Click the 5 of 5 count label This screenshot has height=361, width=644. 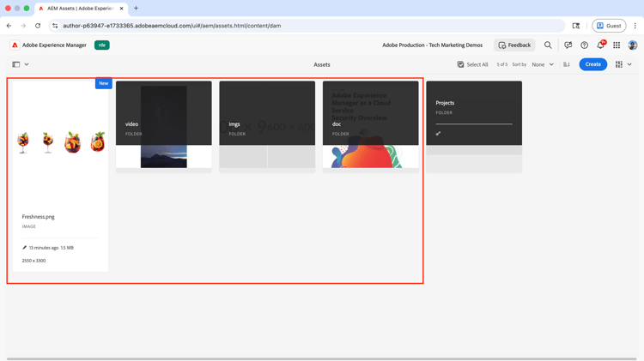[x=502, y=64]
